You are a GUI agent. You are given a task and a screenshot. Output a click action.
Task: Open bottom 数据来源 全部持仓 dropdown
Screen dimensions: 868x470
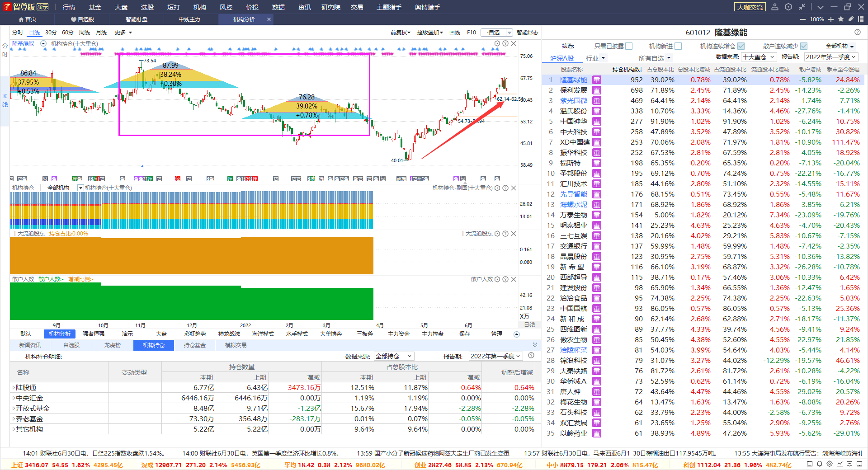pos(395,356)
